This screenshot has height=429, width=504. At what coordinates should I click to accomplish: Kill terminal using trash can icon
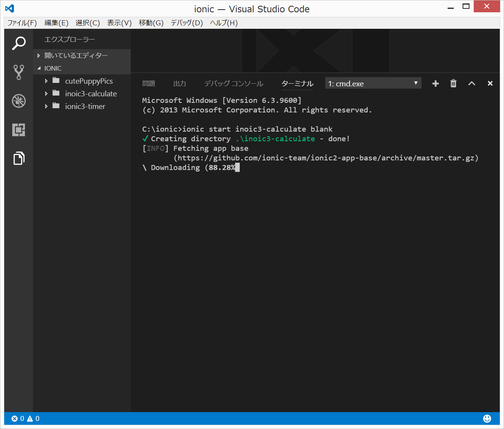click(453, 84)
